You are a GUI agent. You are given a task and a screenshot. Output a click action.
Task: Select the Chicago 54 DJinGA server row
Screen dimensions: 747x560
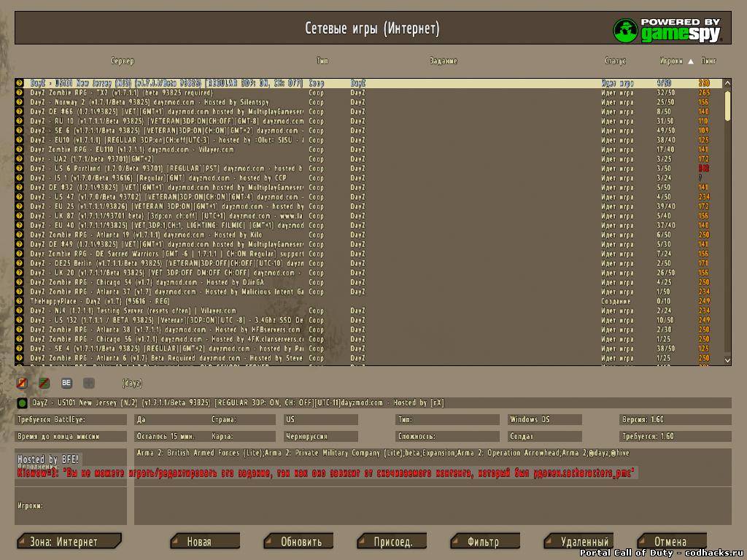(369, 282)
